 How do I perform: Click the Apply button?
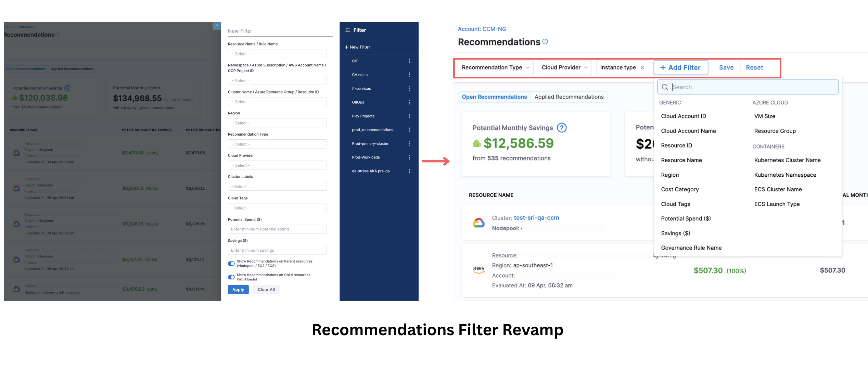tap(238, 290)
